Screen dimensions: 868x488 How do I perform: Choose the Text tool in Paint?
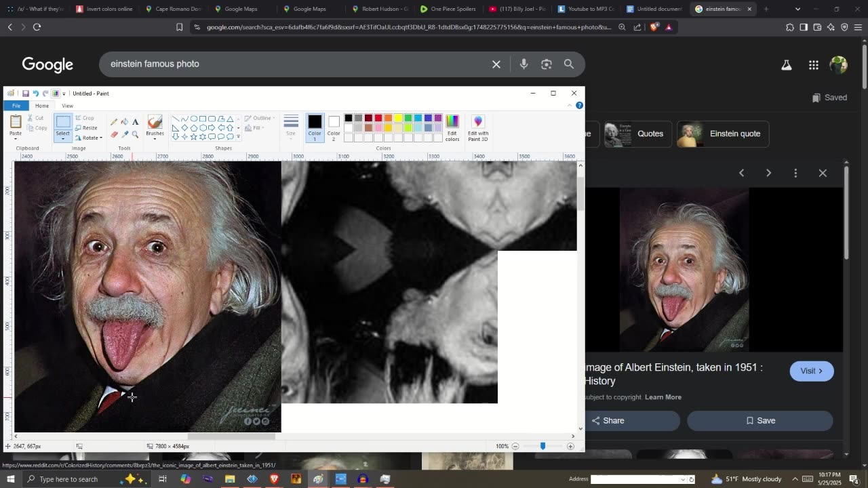[136, 122]
